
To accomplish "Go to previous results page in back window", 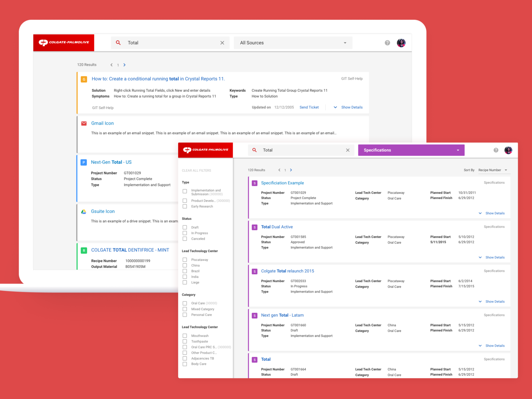I will (111, 65).
